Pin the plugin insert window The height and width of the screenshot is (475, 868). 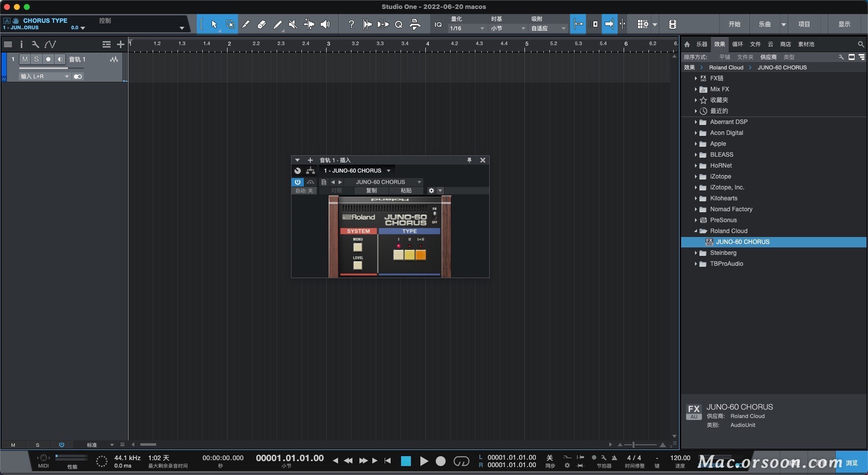pyautogui.click(x=469, y=160)
